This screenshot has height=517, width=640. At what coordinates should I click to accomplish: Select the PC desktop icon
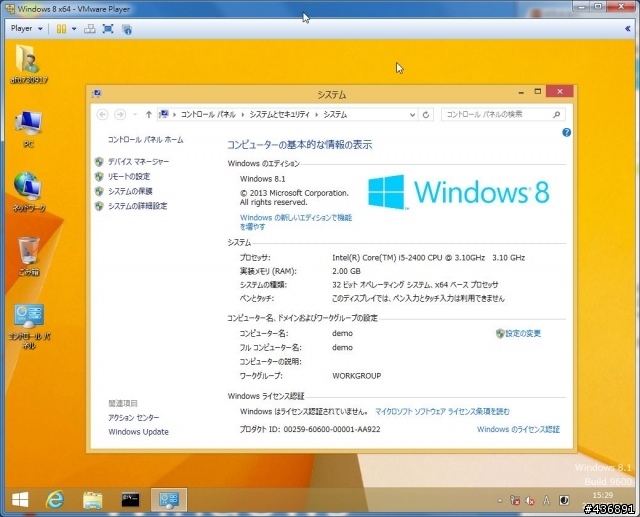coord(28,129)
